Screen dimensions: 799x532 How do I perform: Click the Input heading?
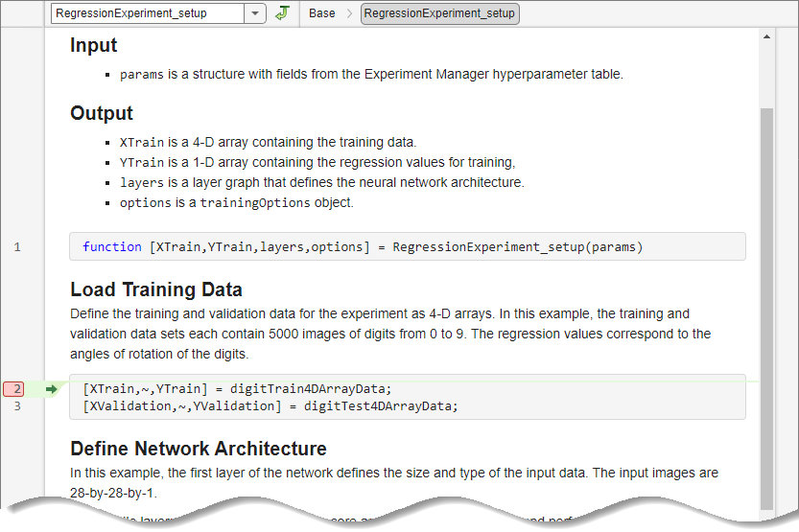(94, 45)
